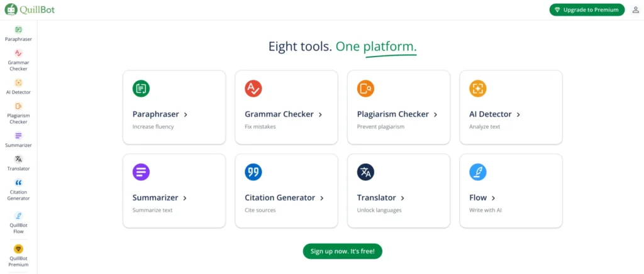
Task: Click the arrow beside Translator card title
Action: (402, 198)
